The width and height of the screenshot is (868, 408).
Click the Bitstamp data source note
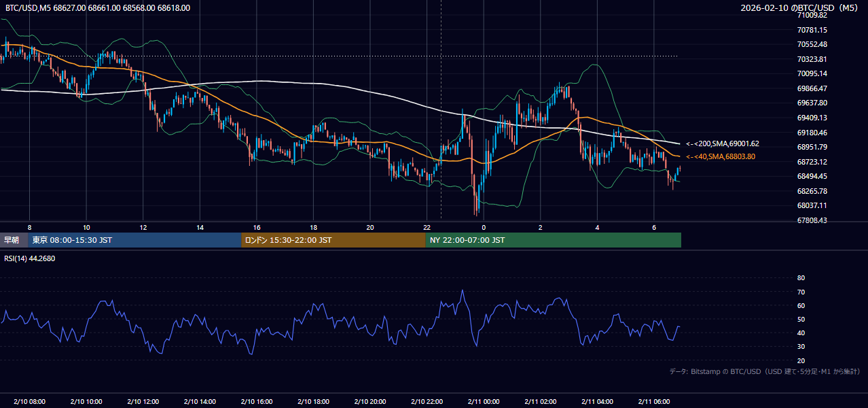(765, 371)
